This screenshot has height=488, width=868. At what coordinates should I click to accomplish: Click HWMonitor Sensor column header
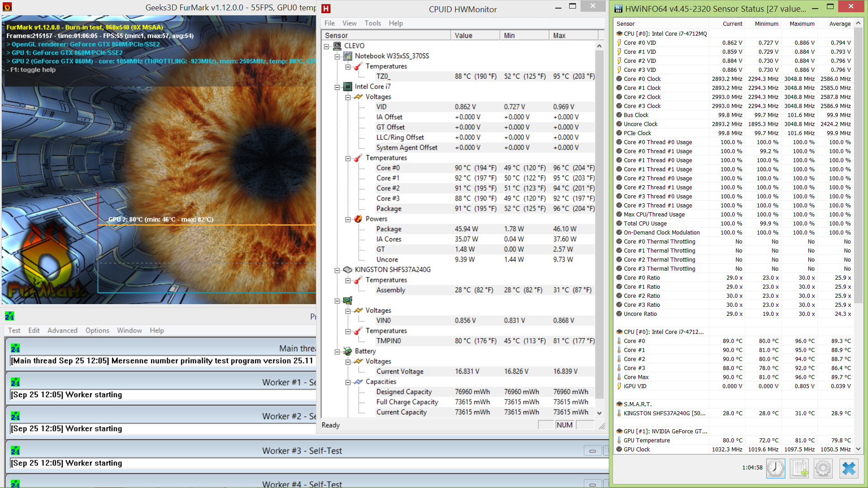click(x=386, y=35)
